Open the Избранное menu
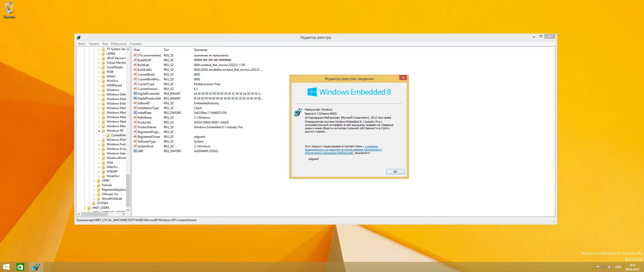 pos(118,44)
